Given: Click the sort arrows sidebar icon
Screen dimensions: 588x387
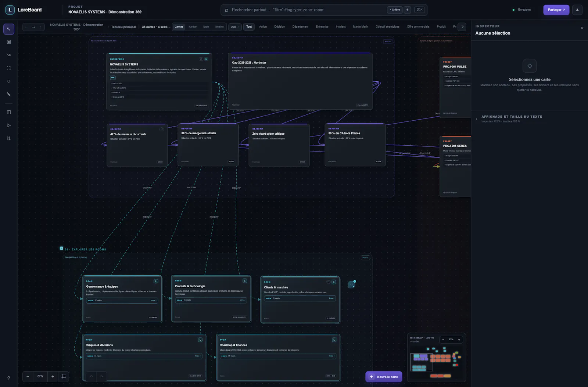Looking at the screenshot, I should (x=9, y=138).
